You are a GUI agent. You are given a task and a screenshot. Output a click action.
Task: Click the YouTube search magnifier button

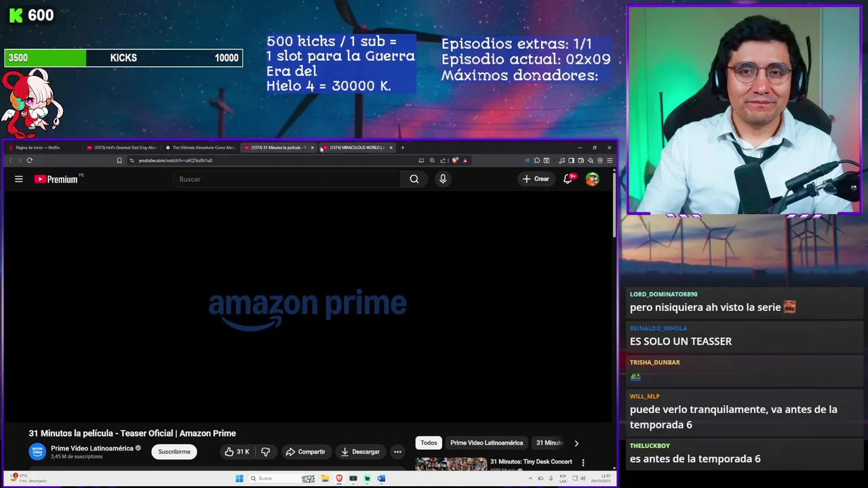pyautogui.click(x=414, y=179)
